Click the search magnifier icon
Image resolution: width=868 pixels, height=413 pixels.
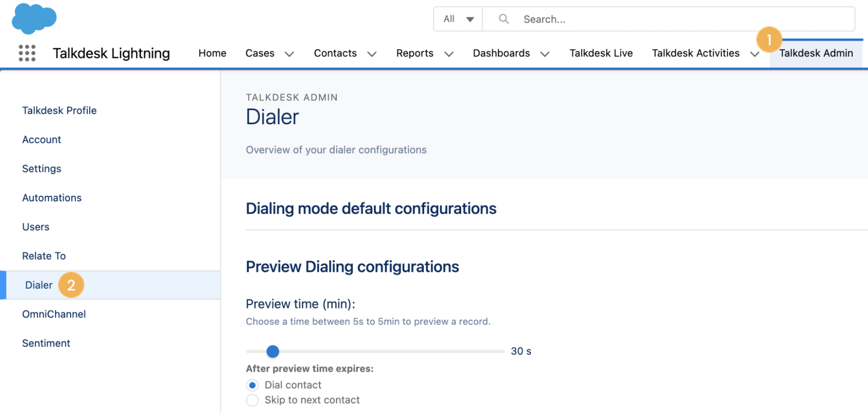[504, 19]
